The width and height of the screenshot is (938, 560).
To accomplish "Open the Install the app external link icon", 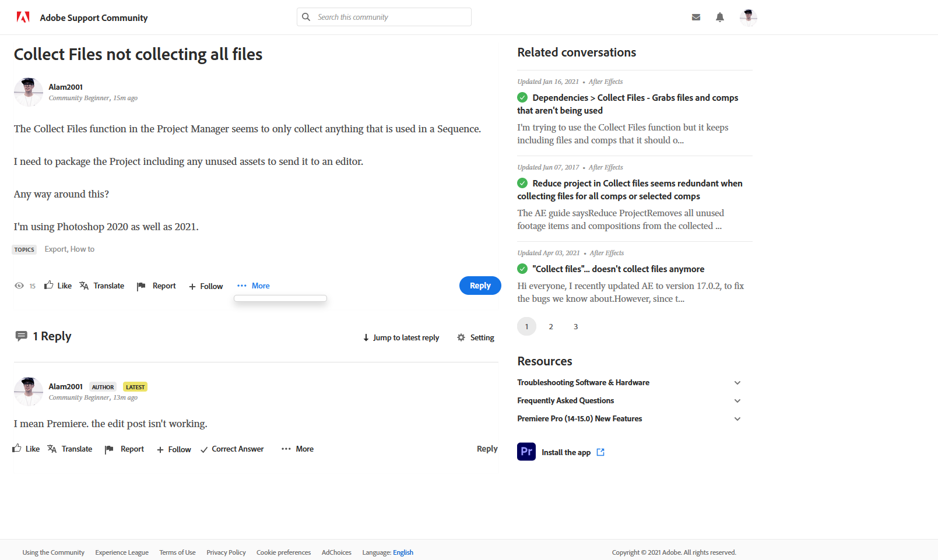I will pos(601,452).
